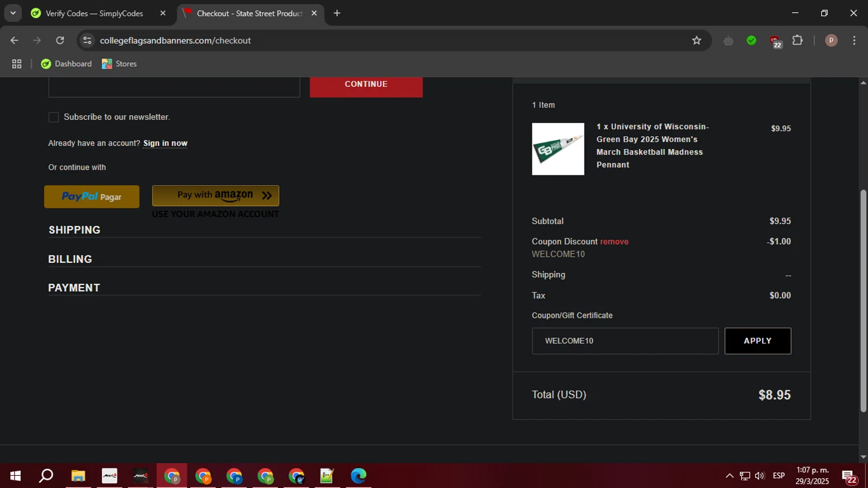Click the browser forward arrow
Screen dimensions: 868x488
click(x=37, y=41)
